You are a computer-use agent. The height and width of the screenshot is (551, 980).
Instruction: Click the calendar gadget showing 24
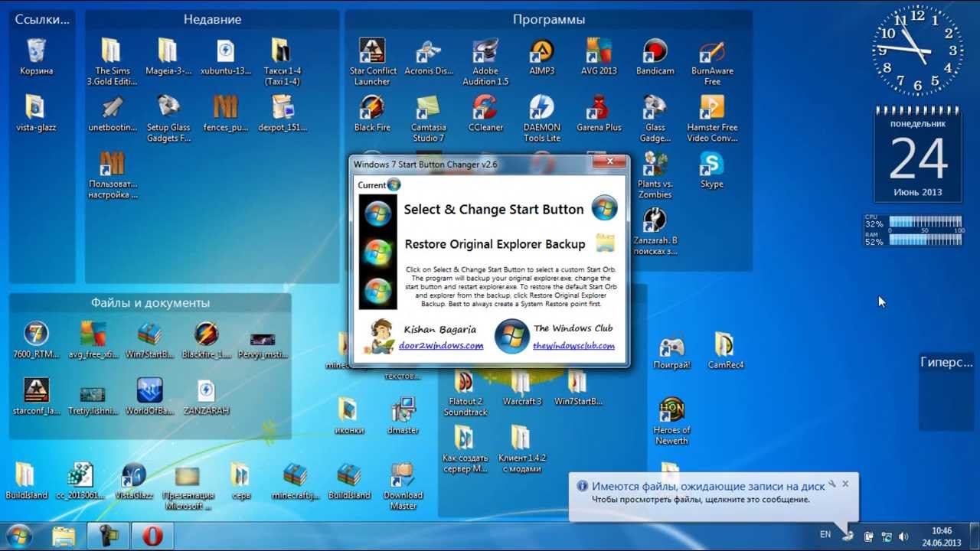pos(918,154)
